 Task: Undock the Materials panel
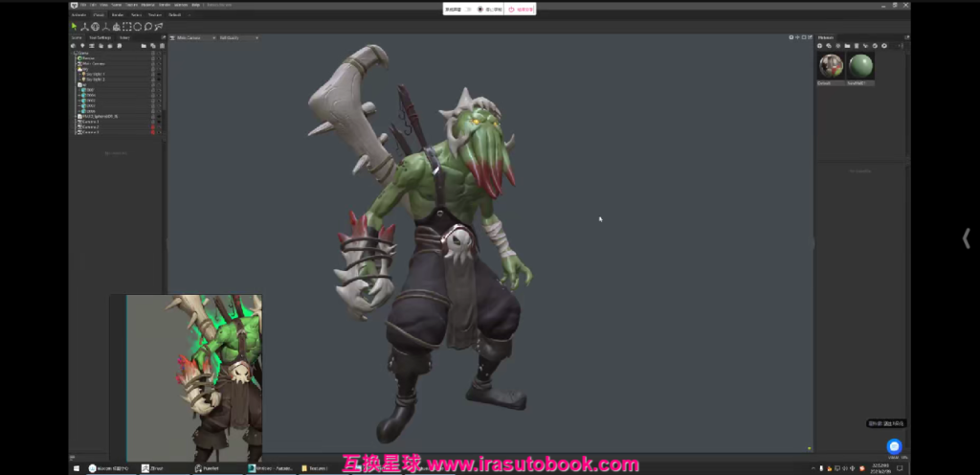[907, 37]
